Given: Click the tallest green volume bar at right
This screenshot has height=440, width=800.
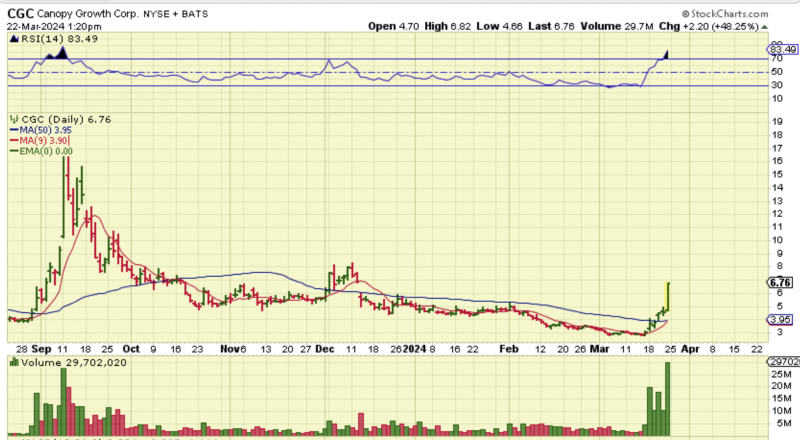Looking at the screenshot, I should click(667, 398).
